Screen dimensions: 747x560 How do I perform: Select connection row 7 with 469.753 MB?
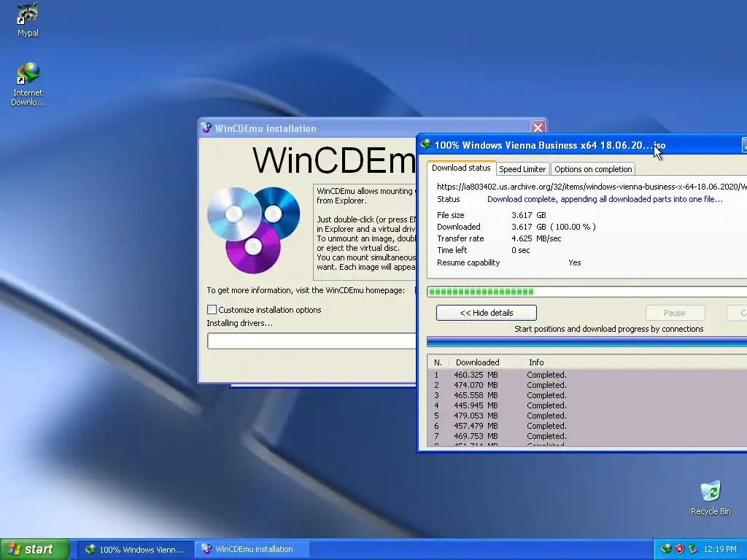tap(587, 436)
